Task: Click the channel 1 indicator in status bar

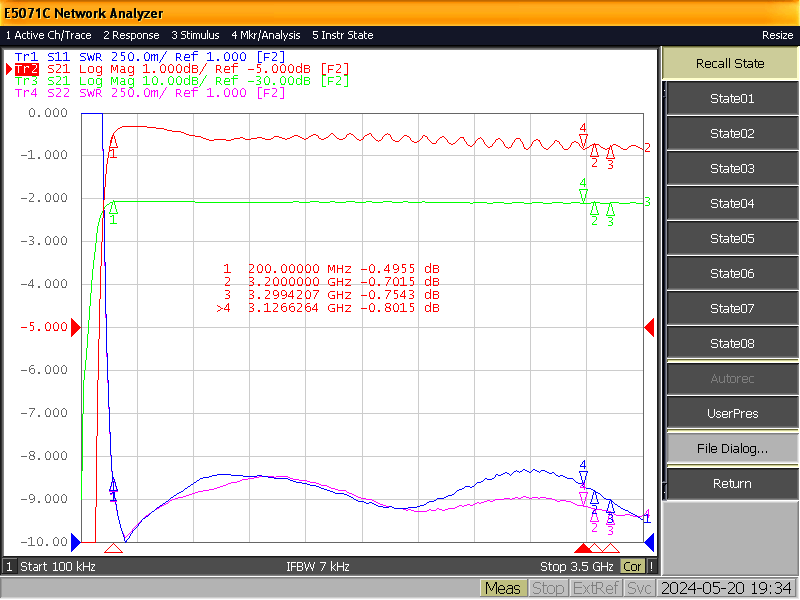Action: click(9, 566)
